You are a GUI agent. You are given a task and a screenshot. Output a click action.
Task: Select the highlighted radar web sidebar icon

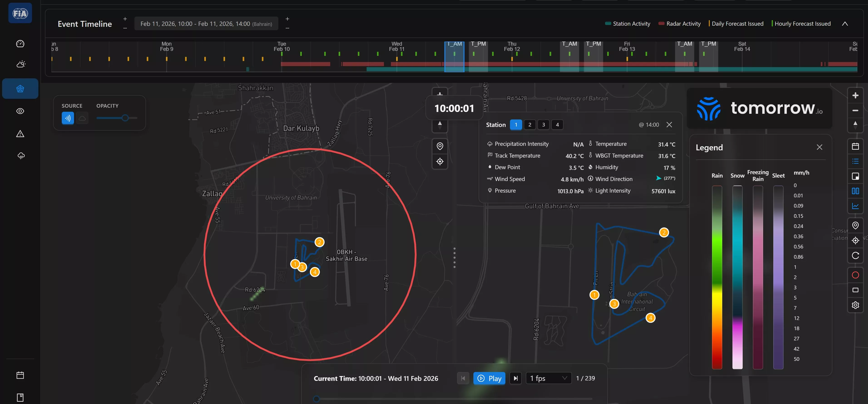point(20,89)
